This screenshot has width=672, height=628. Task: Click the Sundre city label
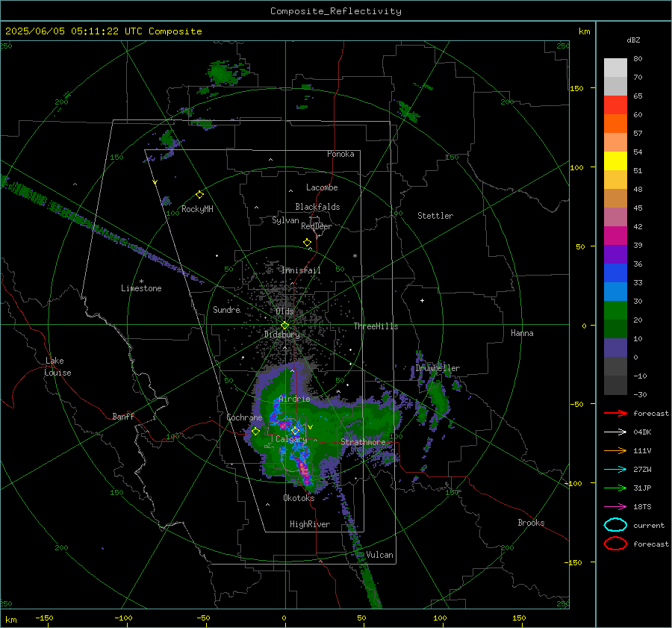tap(227, 309)
